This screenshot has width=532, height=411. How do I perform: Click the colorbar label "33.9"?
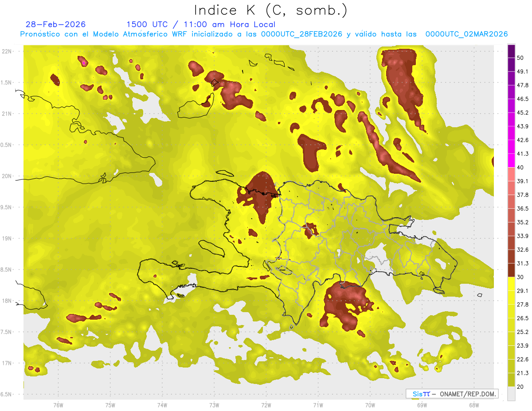523,236
